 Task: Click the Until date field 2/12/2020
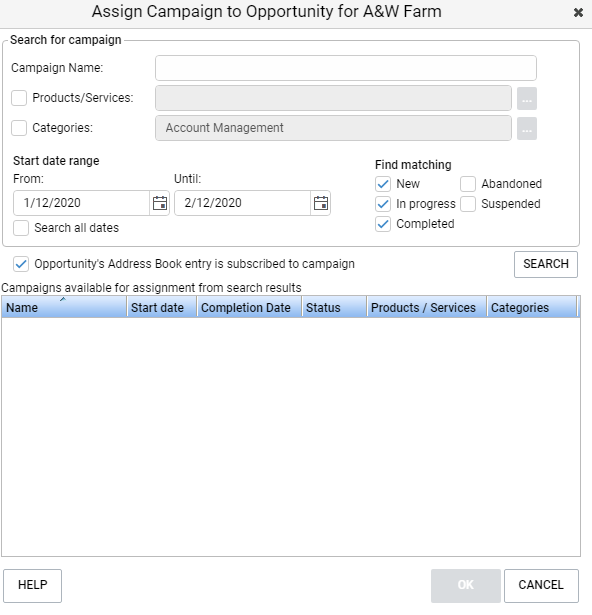[242, 203]
